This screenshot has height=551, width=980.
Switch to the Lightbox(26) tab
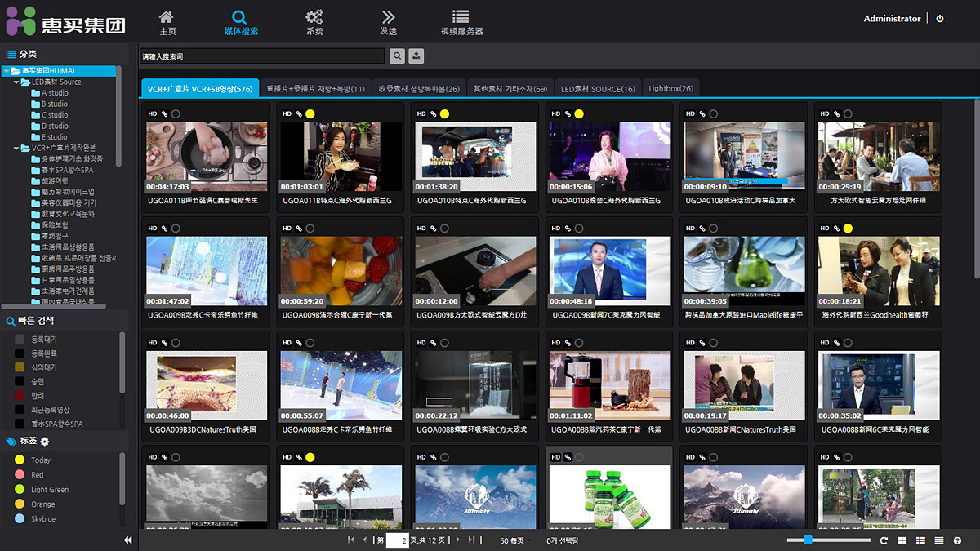click(670, 88)
